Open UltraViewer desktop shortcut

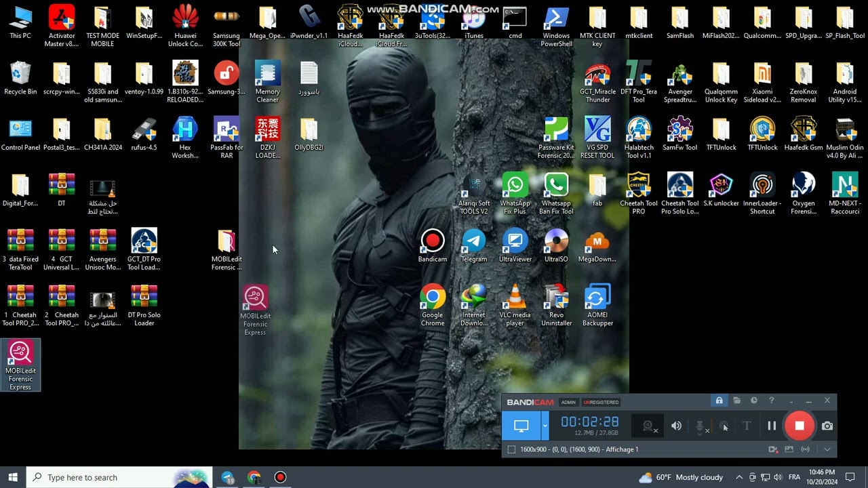tap(515, 246)
